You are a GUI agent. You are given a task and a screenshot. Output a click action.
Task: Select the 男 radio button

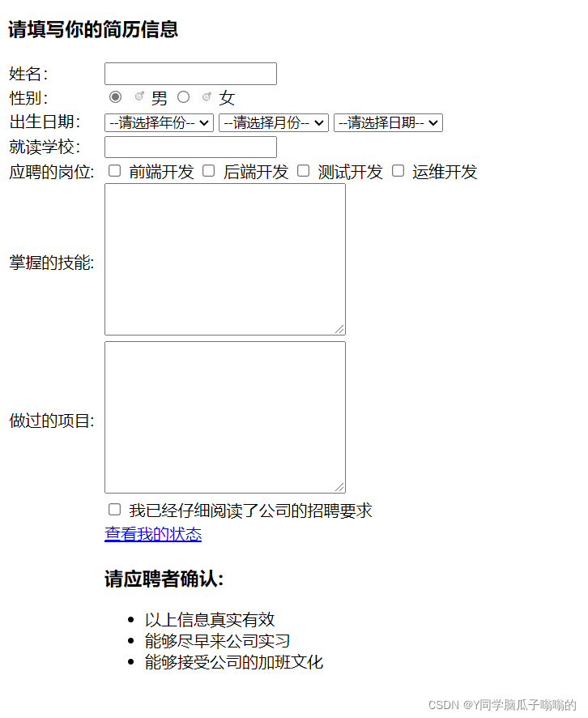click(x=115, y=96)
